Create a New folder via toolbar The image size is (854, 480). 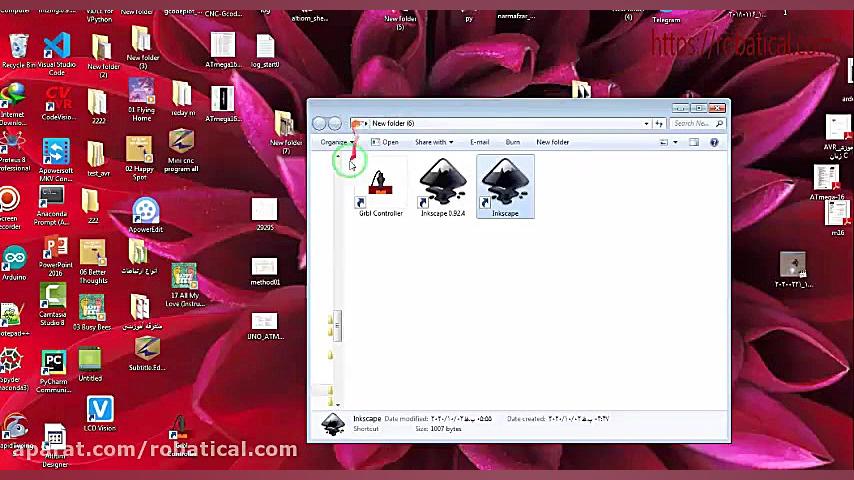[x=552, y=142]
